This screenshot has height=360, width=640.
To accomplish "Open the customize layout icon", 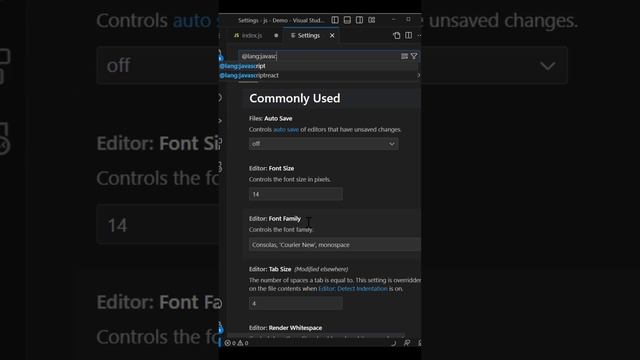I will (371, 20).
